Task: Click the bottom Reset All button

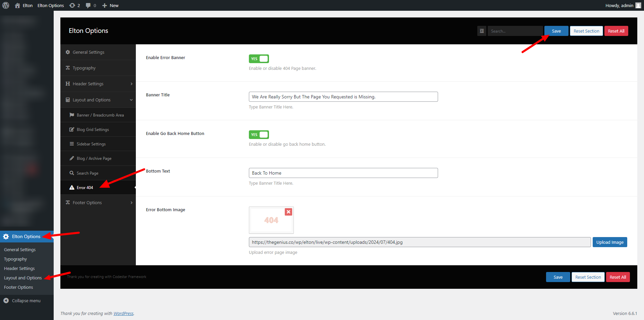Action: (x=618, y=277)
